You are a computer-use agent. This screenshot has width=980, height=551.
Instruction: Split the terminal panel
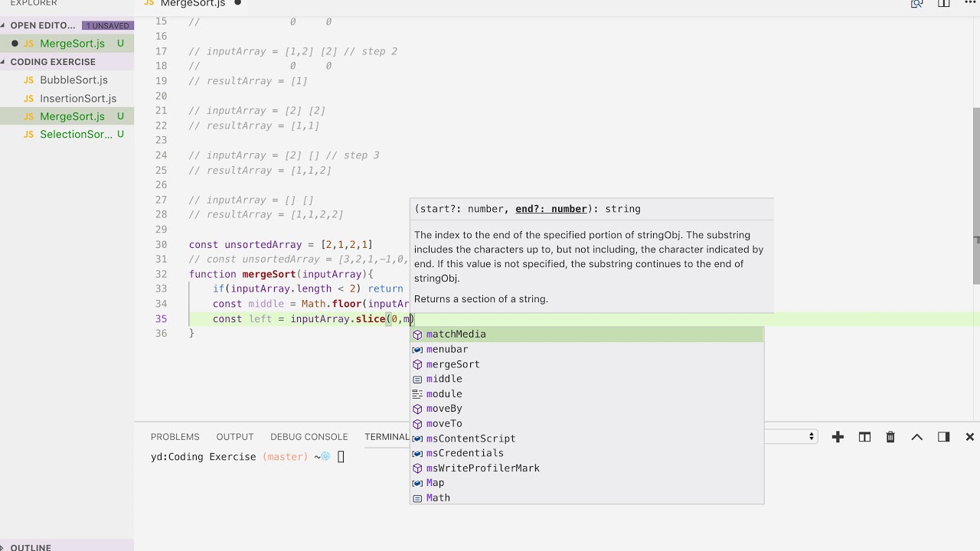[x=864, y=437]
